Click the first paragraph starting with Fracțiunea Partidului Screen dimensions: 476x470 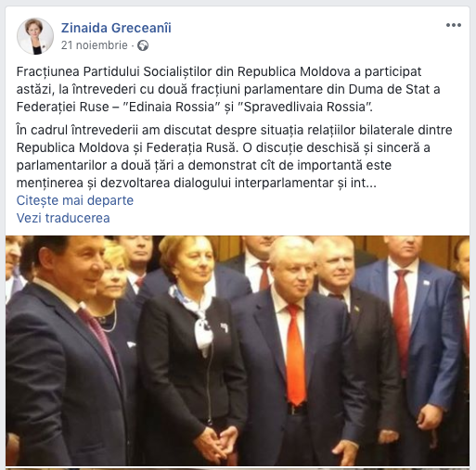tap(228, 89)
